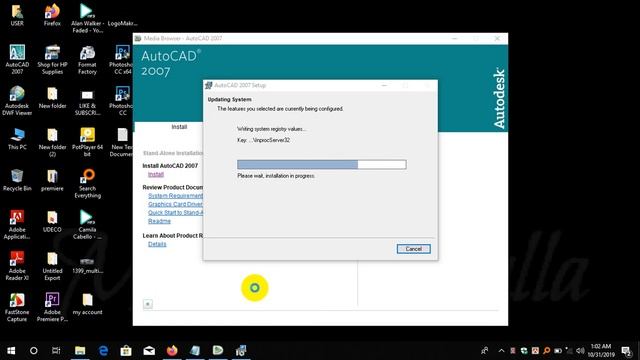
Task: Open the Windows Start menu
Action: [x=11, y=351]
